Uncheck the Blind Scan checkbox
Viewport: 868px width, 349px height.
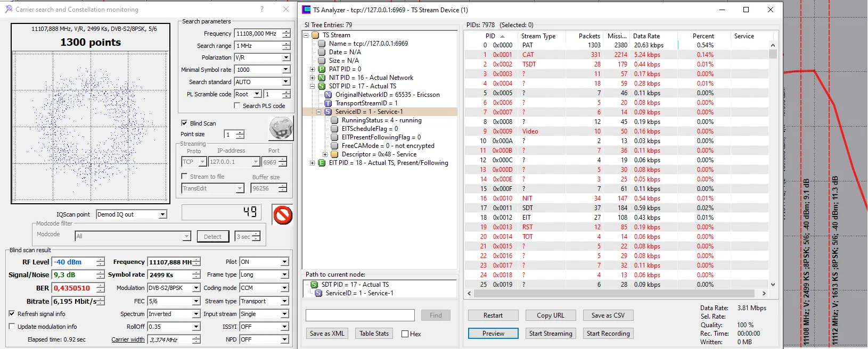(185, 123)
